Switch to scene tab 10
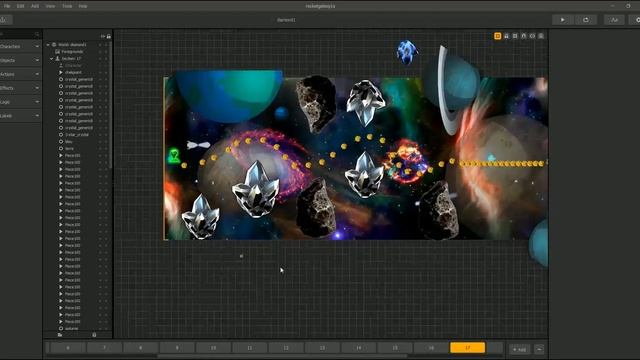Image resolution: width=640 pixels, height=360 pixels. tap(213, 348)
